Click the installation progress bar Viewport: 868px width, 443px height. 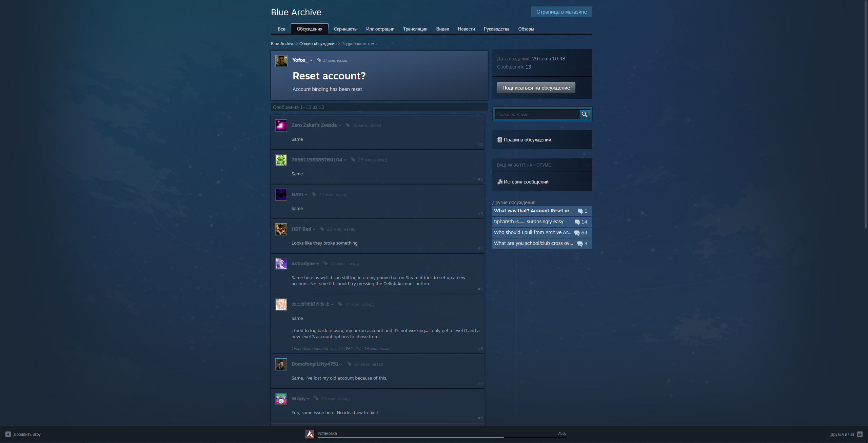point(441,437)
